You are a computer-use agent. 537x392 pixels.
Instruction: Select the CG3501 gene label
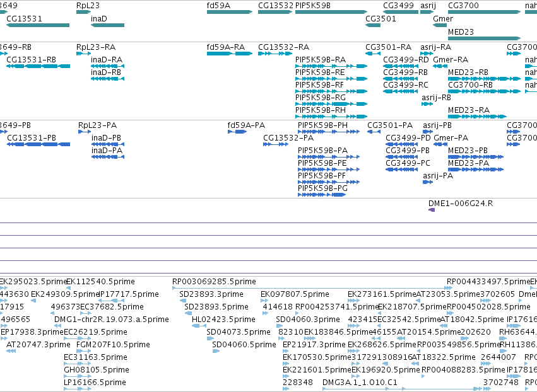tap(381, 19)
